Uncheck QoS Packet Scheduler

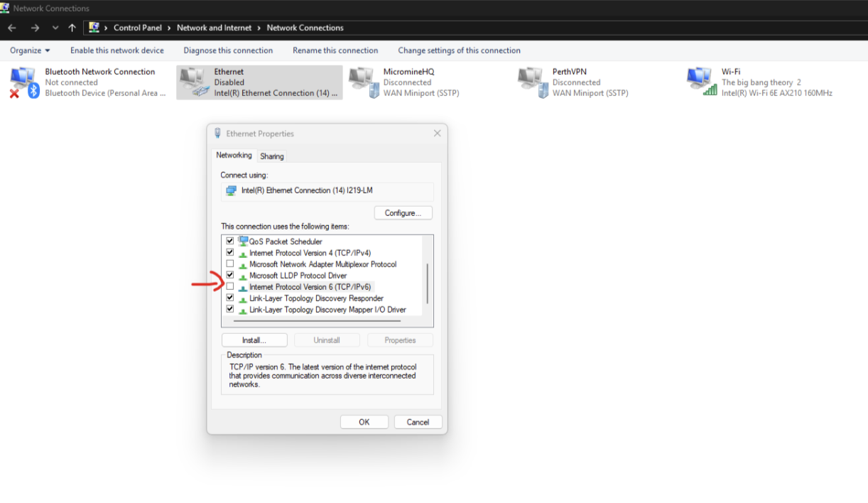[x=229, y=241]
